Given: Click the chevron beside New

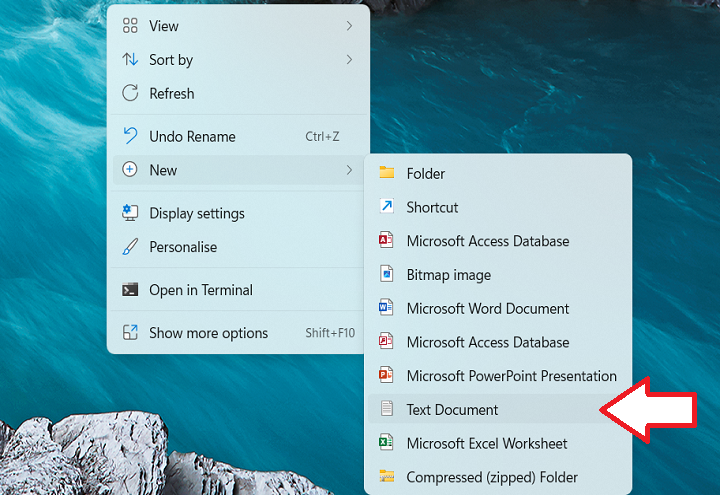Looking at the screenshot, I should pos(349,170).
